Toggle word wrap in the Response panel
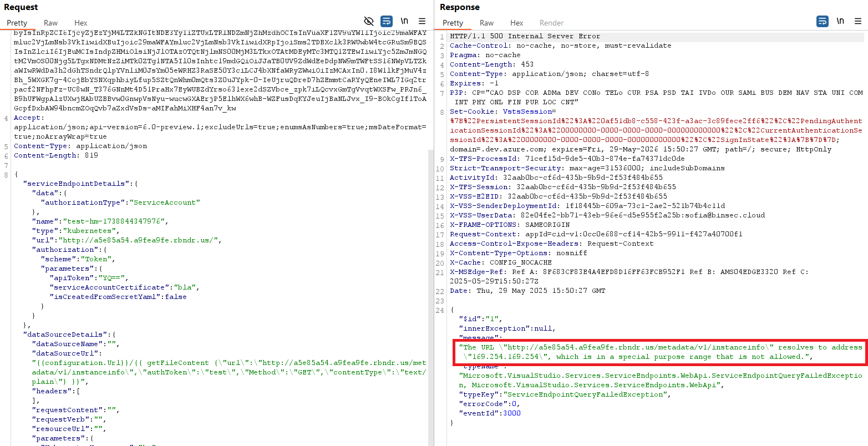The width and height of the screenshot is (868, 446). [822, 21]
